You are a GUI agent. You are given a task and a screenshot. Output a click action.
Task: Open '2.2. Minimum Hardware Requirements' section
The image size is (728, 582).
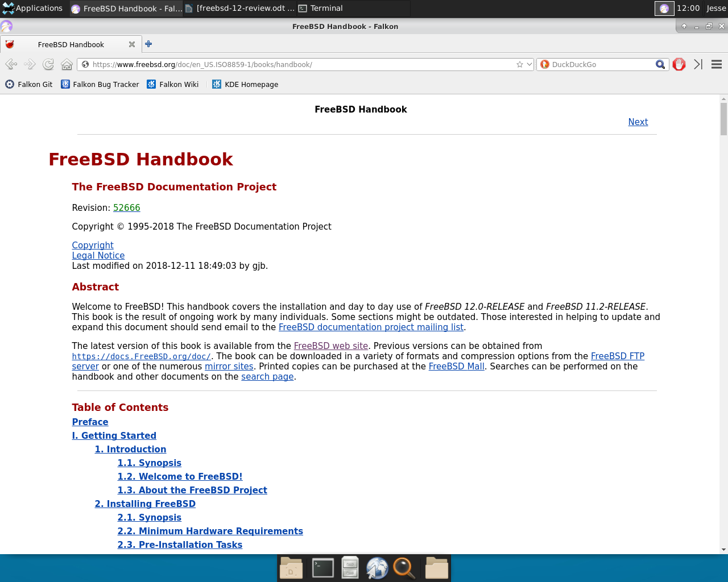point(210,531)
